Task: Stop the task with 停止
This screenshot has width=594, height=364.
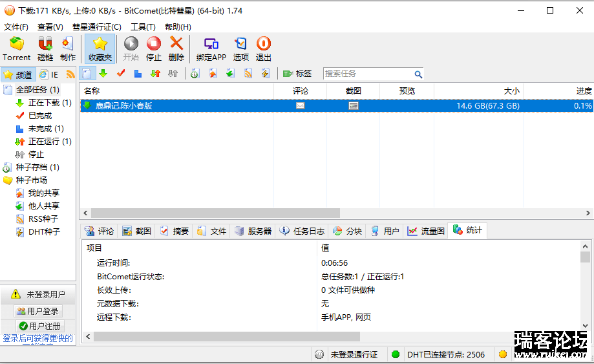Action: 154,49
